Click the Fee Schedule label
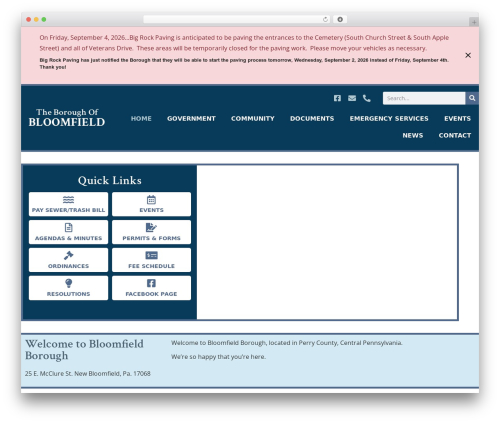Screen dimensions: 500x423 click(151, 266)
